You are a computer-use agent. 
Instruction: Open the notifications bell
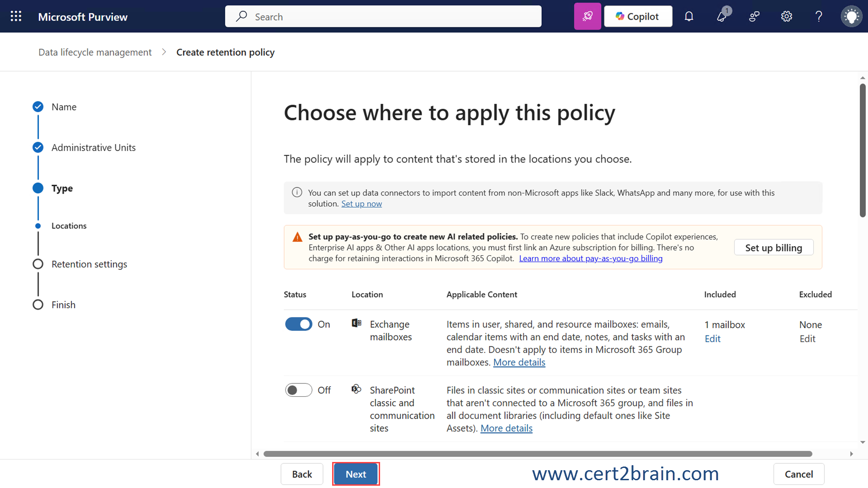point(689,16)
